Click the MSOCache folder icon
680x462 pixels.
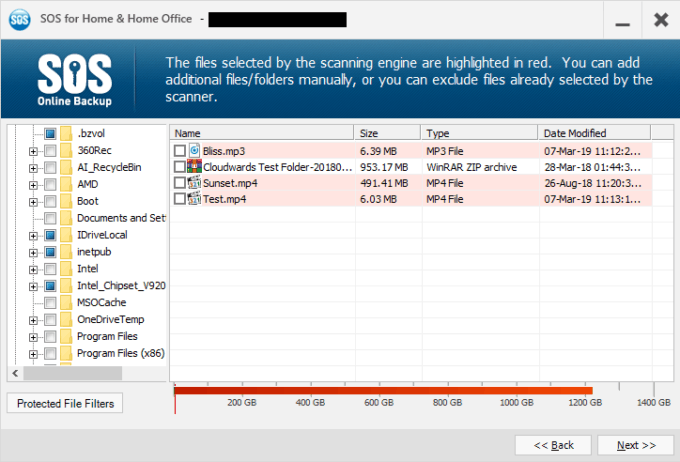click(66, 302)
